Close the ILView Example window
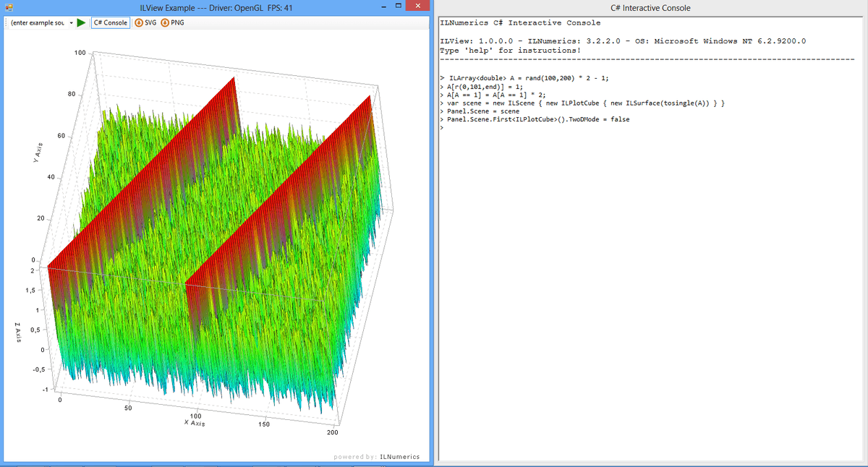 [x=417, y=7]
